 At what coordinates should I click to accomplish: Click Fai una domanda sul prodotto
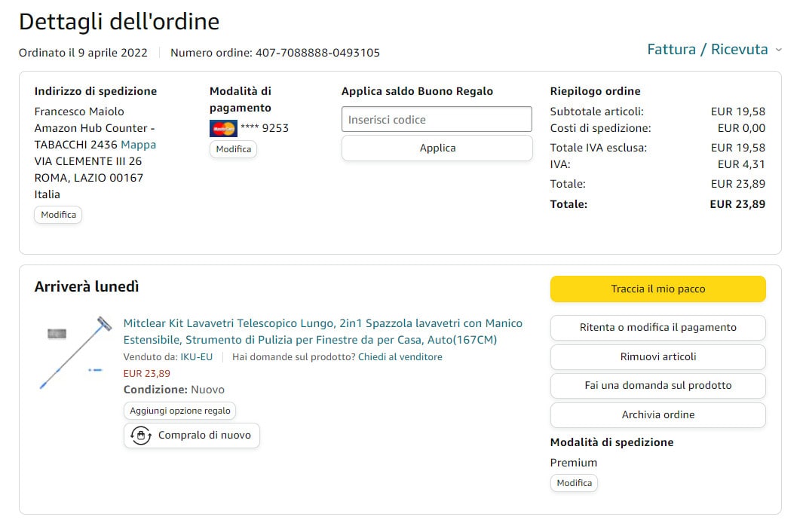click(657, 386)
